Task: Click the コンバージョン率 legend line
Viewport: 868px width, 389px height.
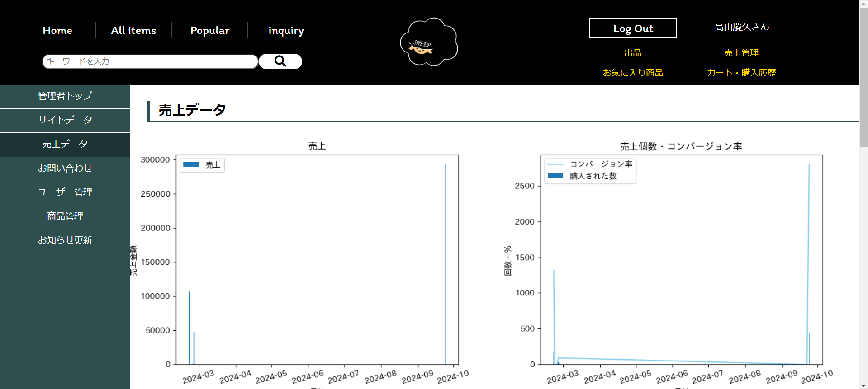Action: pos(555,164)
